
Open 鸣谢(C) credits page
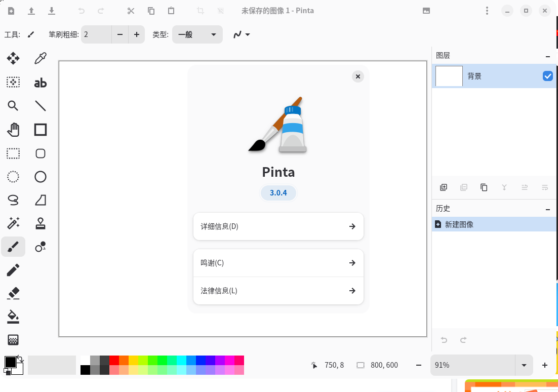pyautogui.click(x=278, y=263)
